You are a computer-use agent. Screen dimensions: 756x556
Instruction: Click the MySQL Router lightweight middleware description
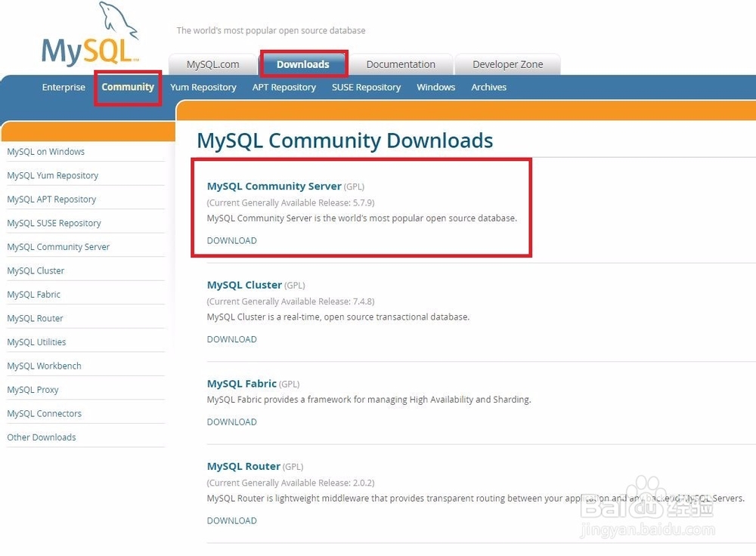coord(476,498)
